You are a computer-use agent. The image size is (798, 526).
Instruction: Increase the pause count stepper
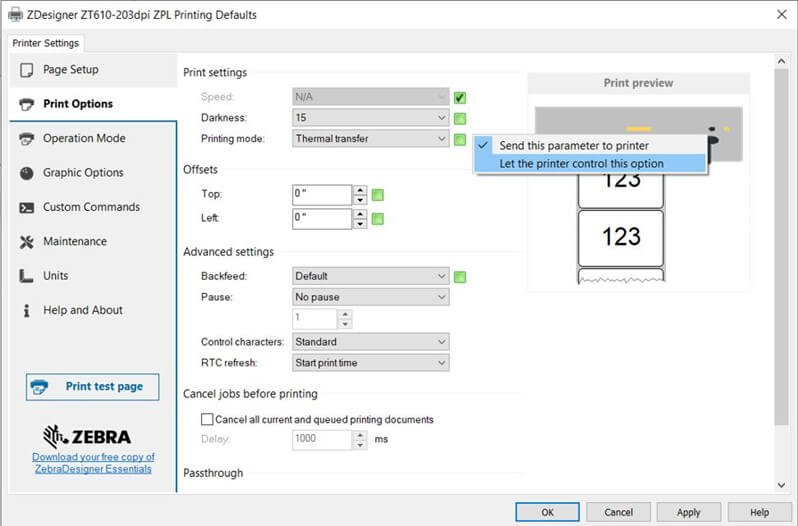(x=345, y=314)
